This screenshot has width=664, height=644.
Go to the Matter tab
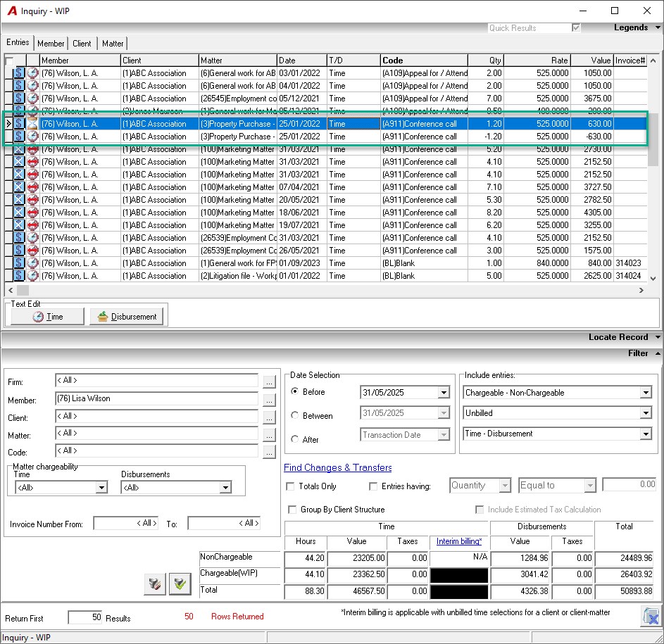pos(113,44)
